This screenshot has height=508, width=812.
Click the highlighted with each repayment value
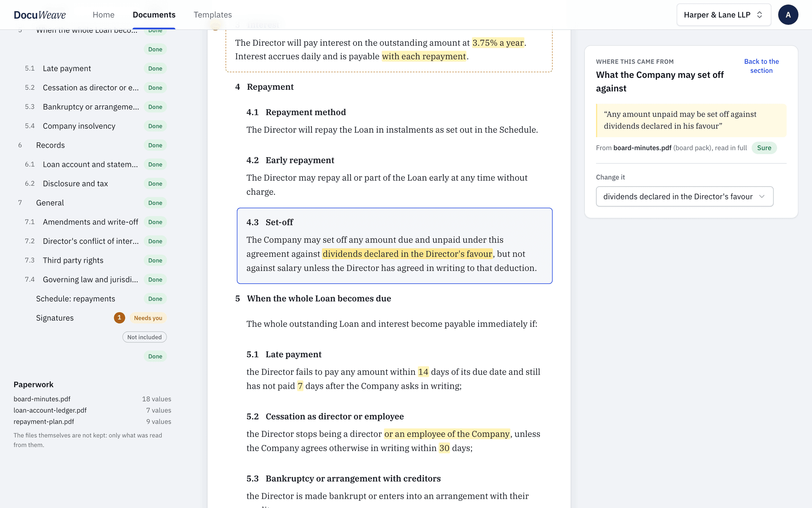pyautogui.click(x=424, y=56)
